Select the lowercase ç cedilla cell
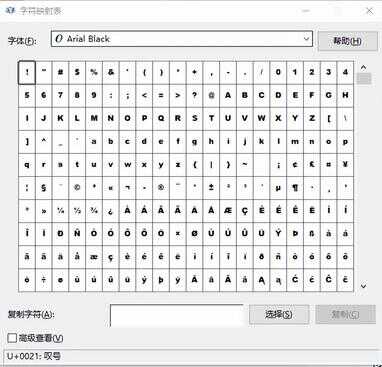Screen dimensions: 382x367 coord(111,257)
